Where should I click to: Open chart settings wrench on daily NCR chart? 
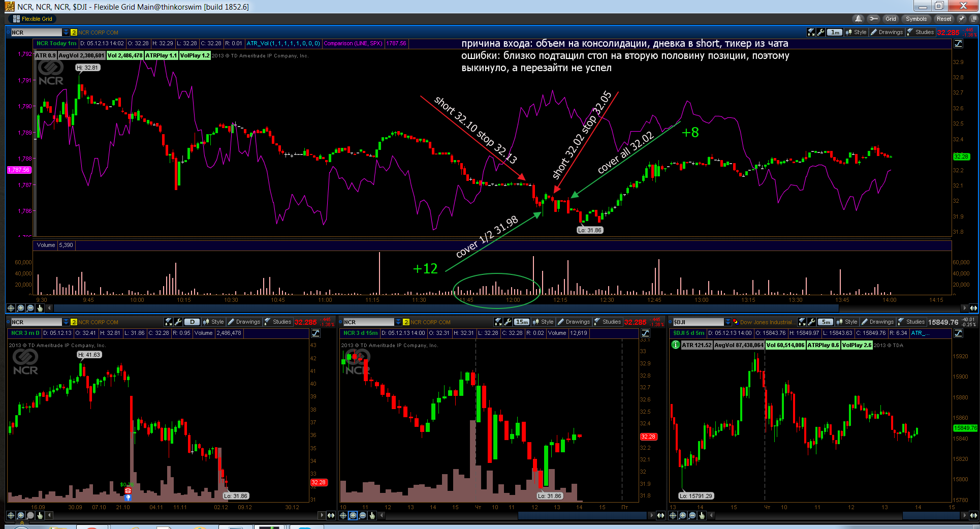click(x=178, y=322)
